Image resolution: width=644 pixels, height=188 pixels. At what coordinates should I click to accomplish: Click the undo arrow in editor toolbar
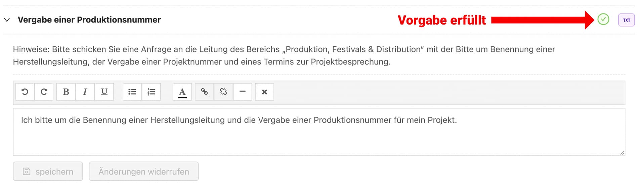click(x=25, y=92)
